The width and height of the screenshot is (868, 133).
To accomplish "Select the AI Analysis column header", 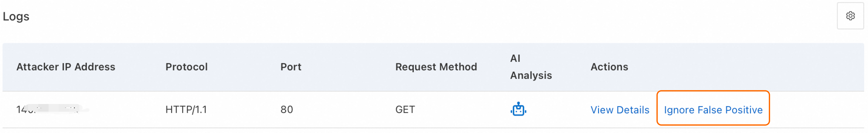I will click(x=530, y=67).
